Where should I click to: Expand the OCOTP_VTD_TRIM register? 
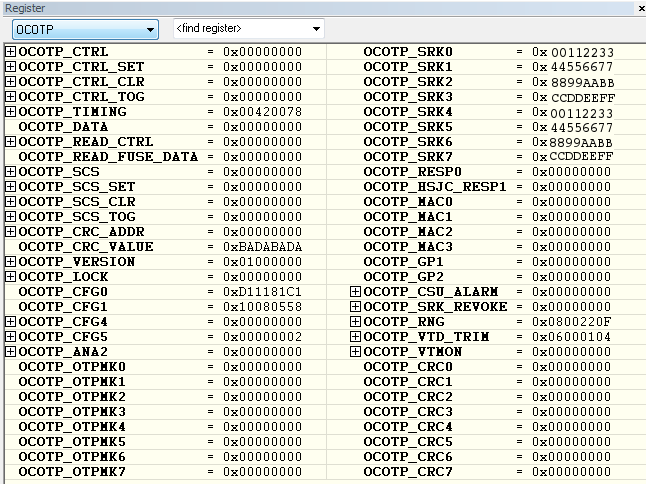click(355, 337)
